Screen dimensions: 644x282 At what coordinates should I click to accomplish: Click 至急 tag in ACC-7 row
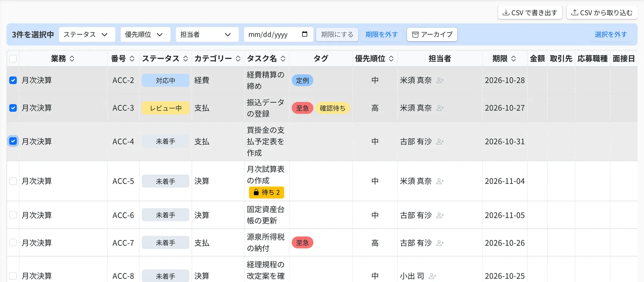302,243
